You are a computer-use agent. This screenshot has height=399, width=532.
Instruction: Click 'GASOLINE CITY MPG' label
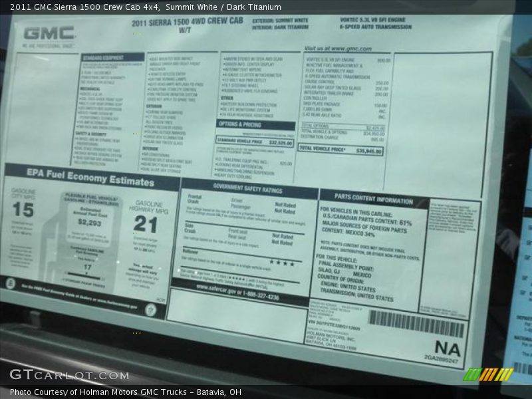23,194
